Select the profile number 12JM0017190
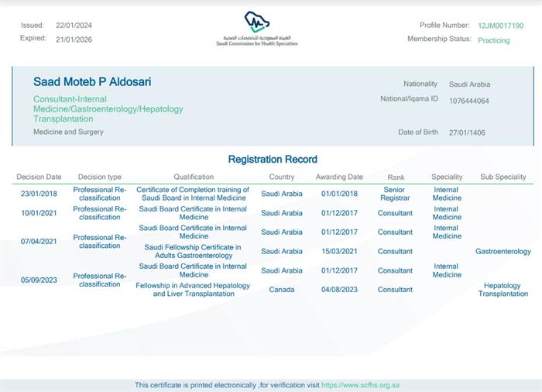 (500, 26)
